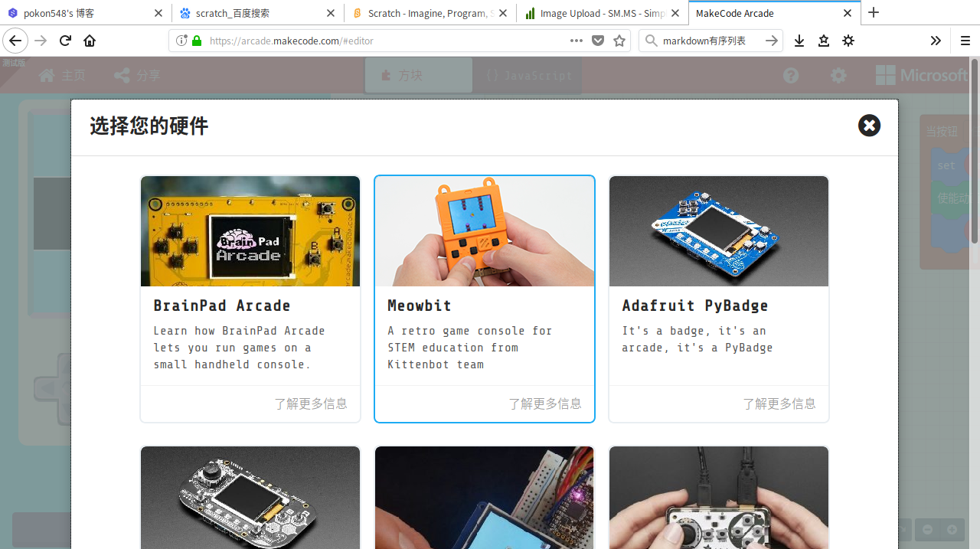Expand the toolbar overflow chevron
The height and width of the screenshot is (549, 980).
pos(936,41)
